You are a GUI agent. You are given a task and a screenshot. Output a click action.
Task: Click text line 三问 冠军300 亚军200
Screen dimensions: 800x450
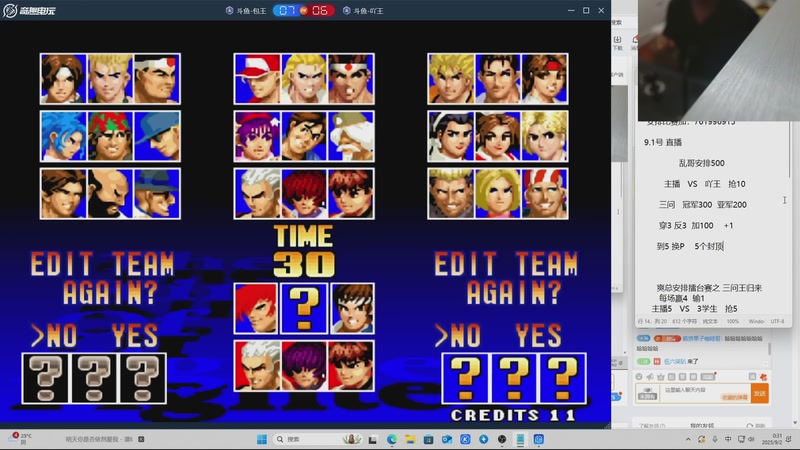tap(703, 205)
